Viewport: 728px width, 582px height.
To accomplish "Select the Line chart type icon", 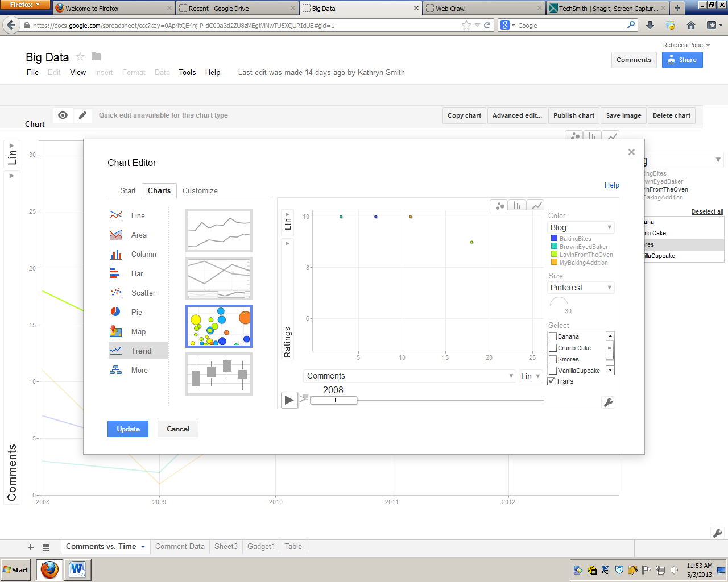I will pyautogui.click(x=115, y=215).
